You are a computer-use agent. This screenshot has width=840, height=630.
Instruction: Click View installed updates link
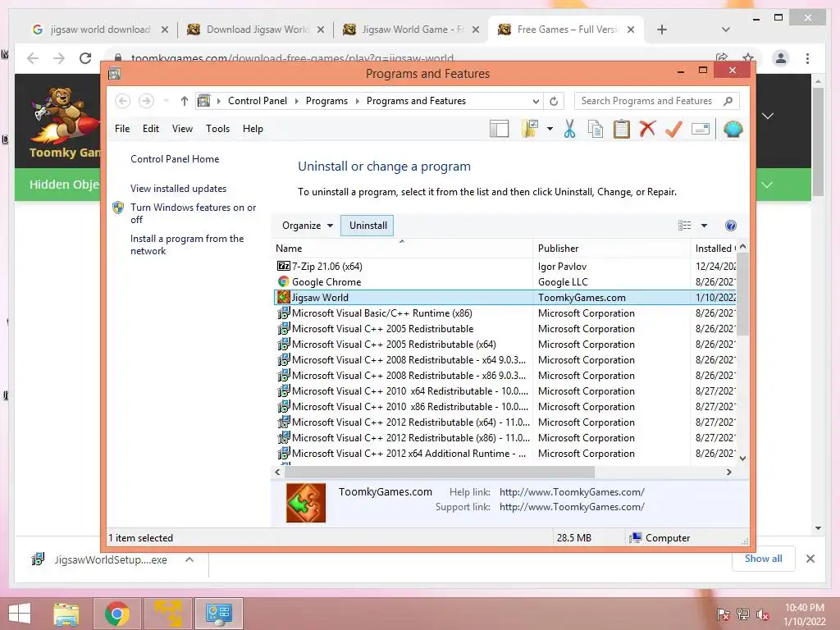[178, 189]
